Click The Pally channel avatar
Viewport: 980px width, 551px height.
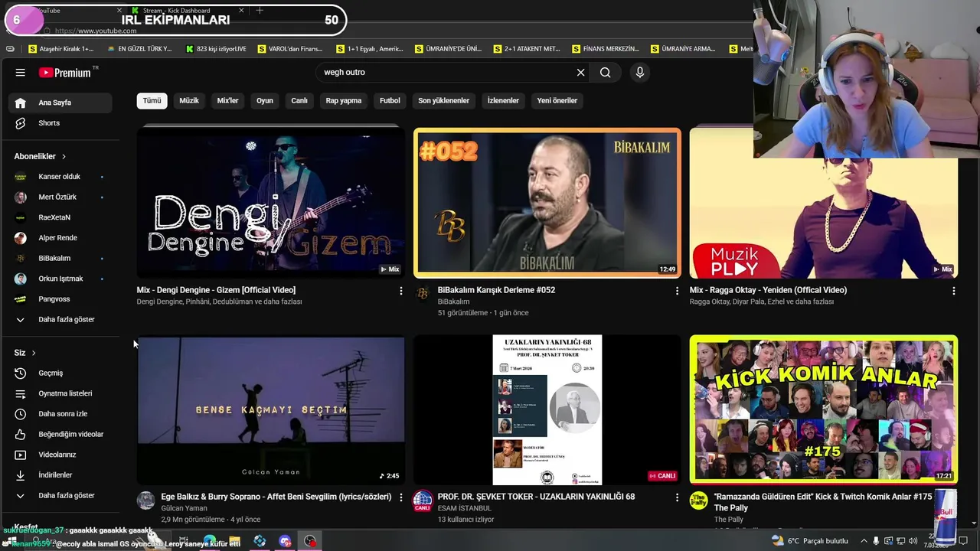pyautogui.click(x=698, y=500)
